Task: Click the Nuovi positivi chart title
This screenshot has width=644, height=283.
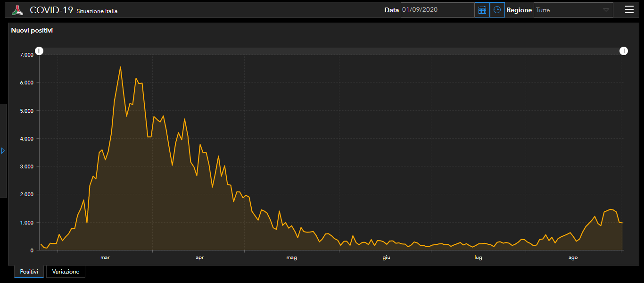Action: coord(32,30)
